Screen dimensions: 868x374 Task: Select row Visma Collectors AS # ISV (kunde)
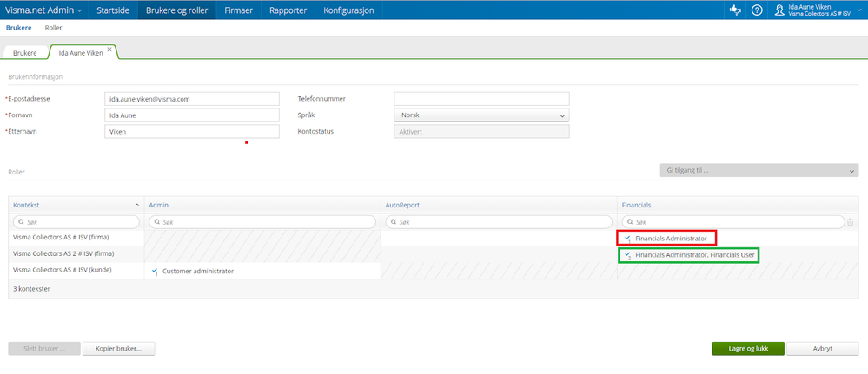tap(62, 270)
